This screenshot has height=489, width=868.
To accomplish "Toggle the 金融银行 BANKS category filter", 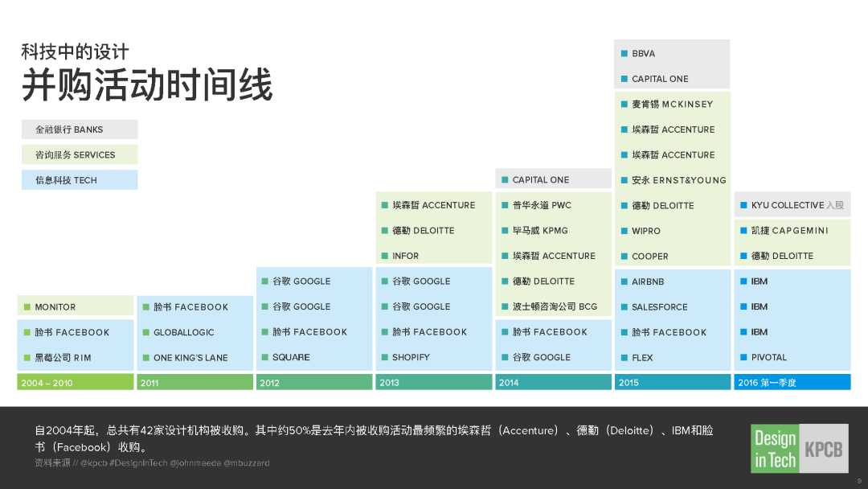I will click(x=79, y=129).
